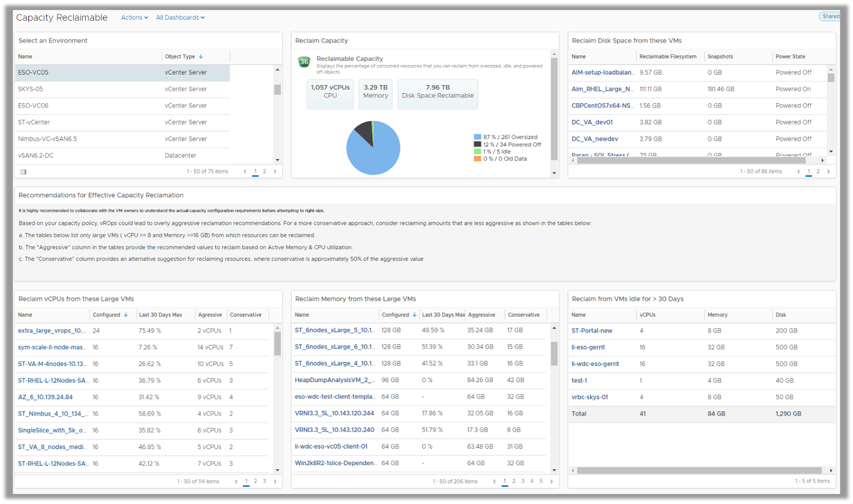The image size is (853, 504).
Task: Open the Actions dropdown
Action: [x=134, y=17]
